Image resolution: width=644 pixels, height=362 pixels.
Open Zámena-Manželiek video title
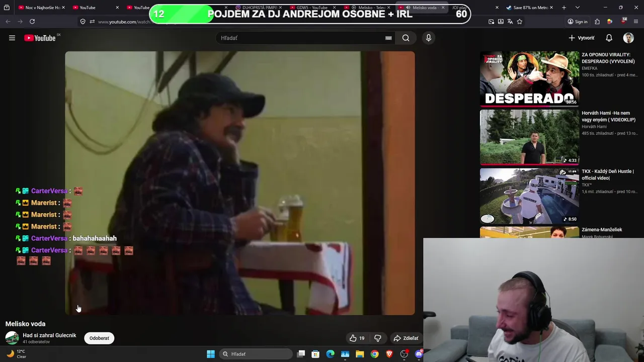602,230
